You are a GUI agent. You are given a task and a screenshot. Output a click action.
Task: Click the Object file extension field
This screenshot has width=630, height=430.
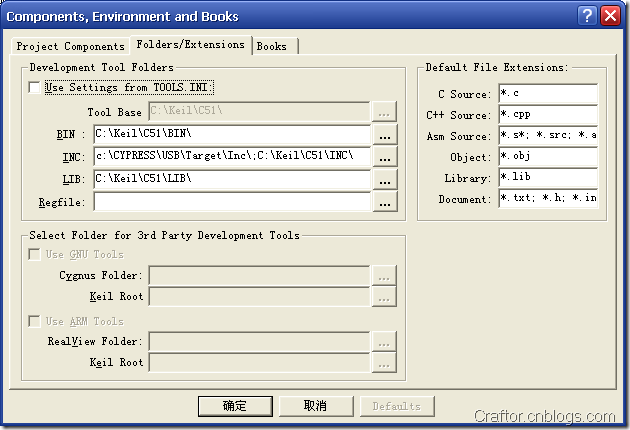tap(548, 156)
